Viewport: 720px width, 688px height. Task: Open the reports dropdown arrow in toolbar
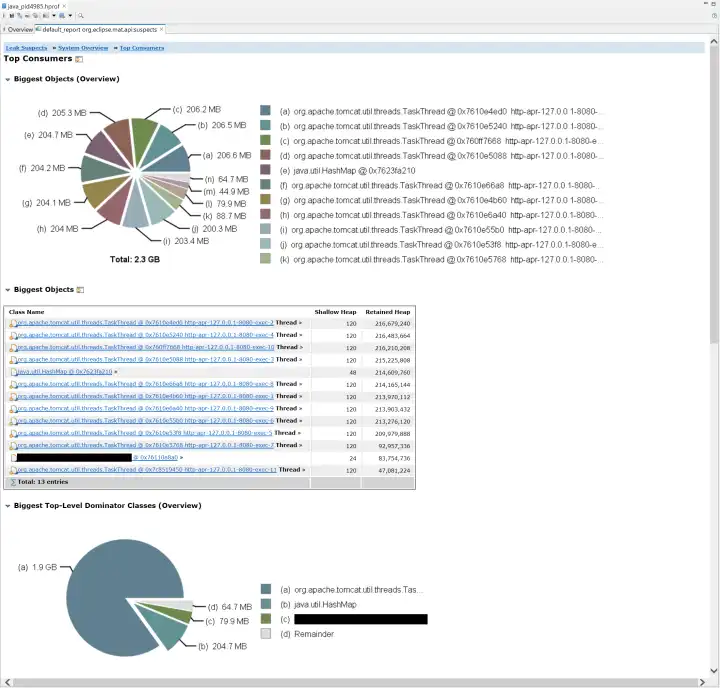pos(54,16)
